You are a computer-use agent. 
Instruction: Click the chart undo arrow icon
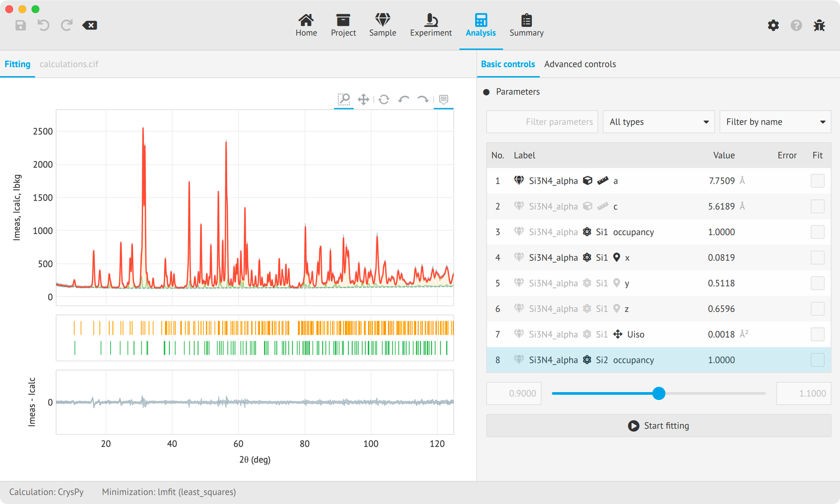tap(404, 99)
